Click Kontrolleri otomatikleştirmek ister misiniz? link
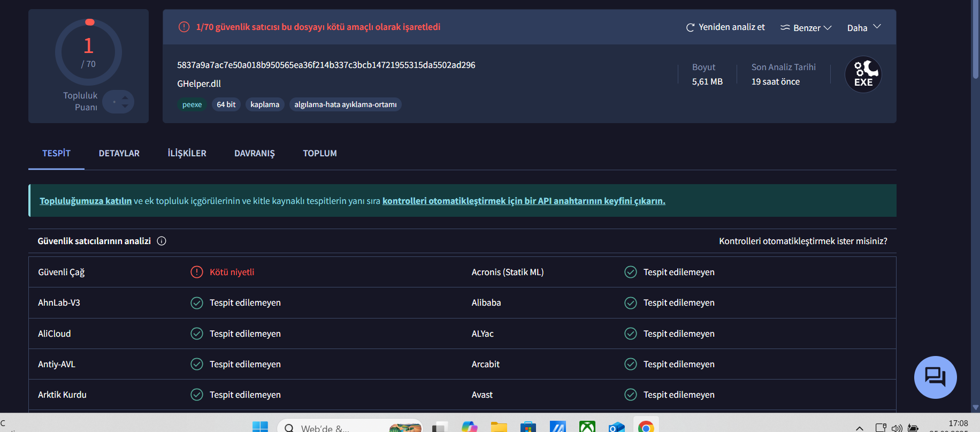The width and height of the screenshot is (980, 432). click(803, 241)
